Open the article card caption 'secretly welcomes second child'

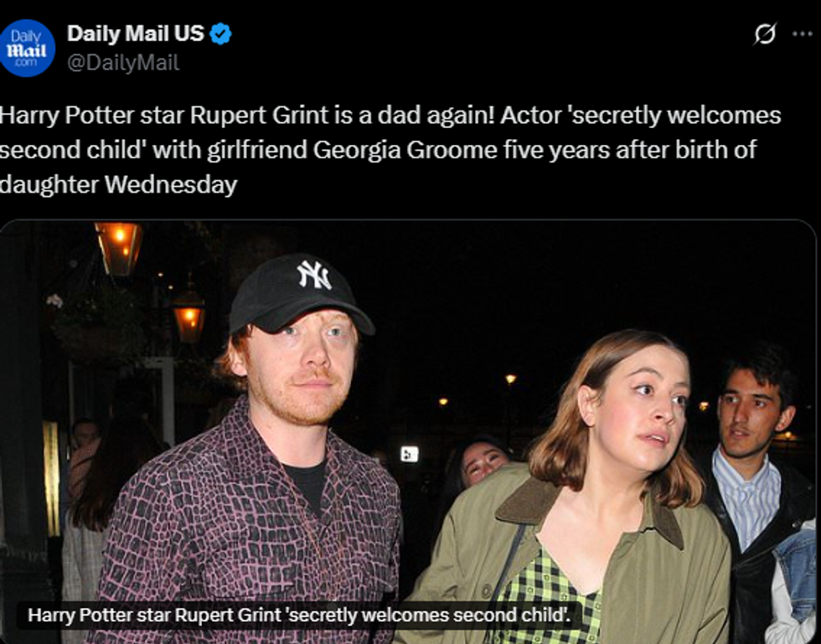pyautogui.click(x=299, y=615)
